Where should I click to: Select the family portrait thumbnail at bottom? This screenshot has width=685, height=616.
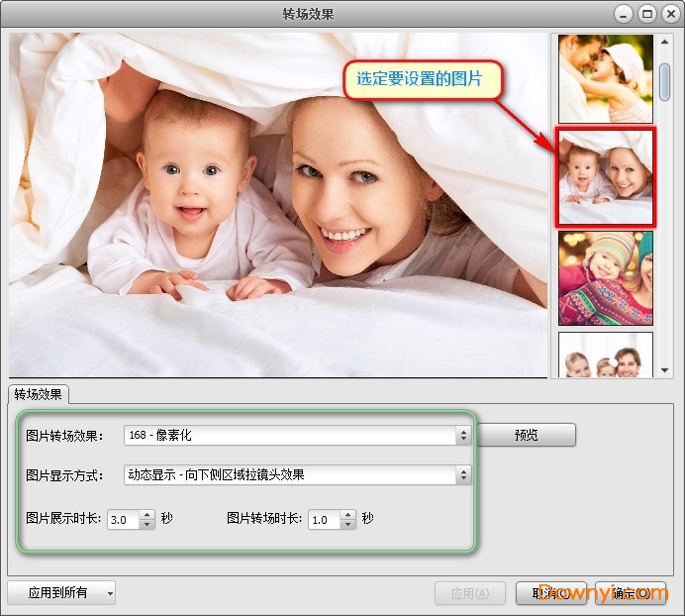click(606, 355)
